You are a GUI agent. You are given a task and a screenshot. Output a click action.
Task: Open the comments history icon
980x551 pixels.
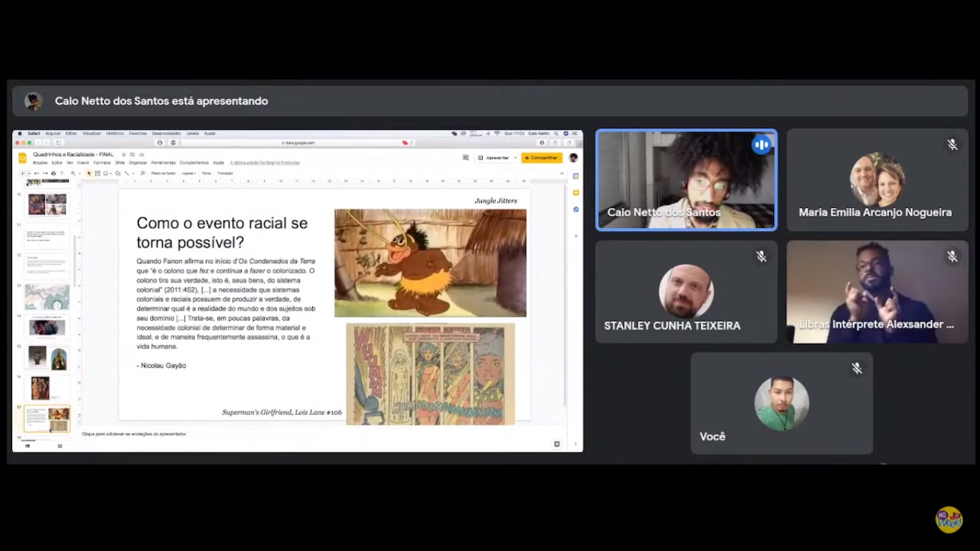point(465,158)
